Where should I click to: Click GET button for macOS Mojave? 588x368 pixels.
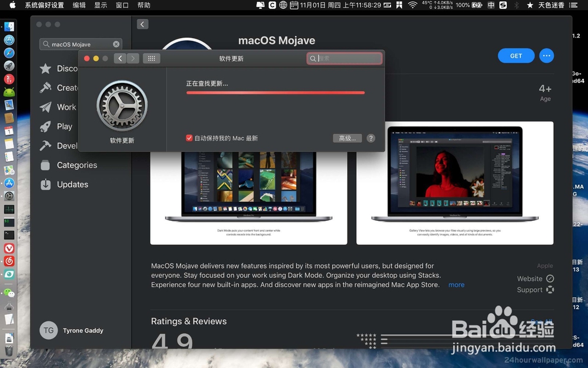516,55
